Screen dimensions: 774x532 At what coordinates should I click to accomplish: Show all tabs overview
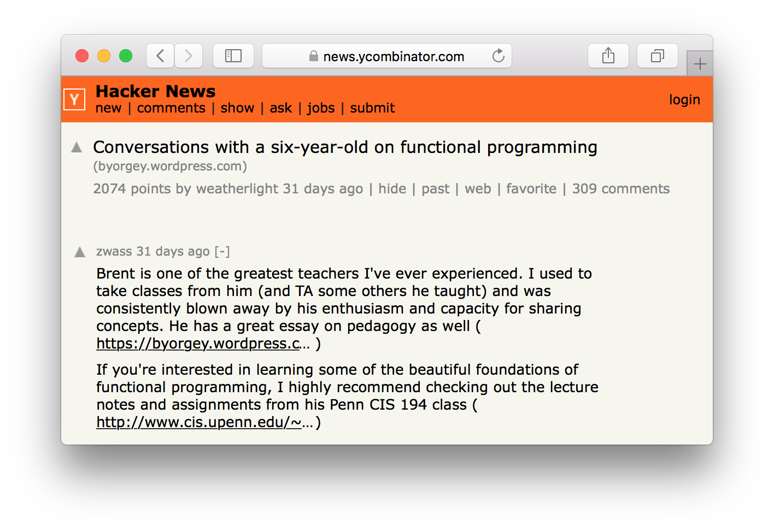(x=657, y=56)
